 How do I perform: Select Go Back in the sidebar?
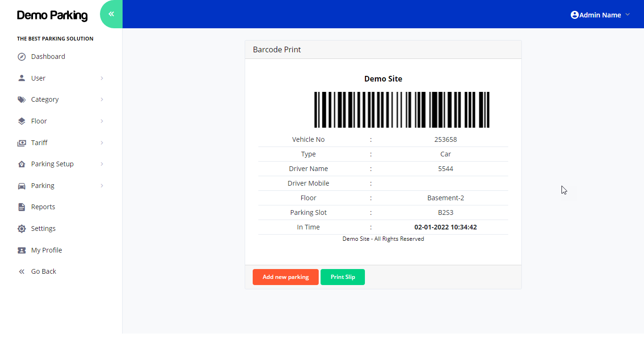click(x=43, y=271)
